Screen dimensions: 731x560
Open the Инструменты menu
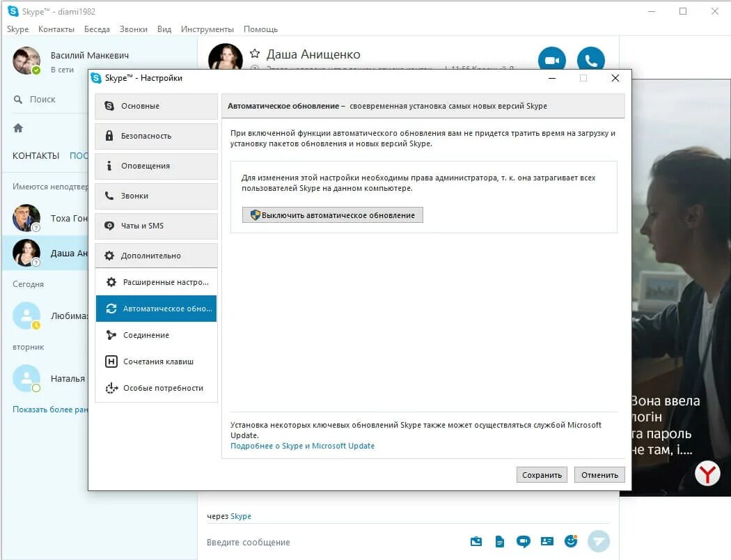pos(207,29)
